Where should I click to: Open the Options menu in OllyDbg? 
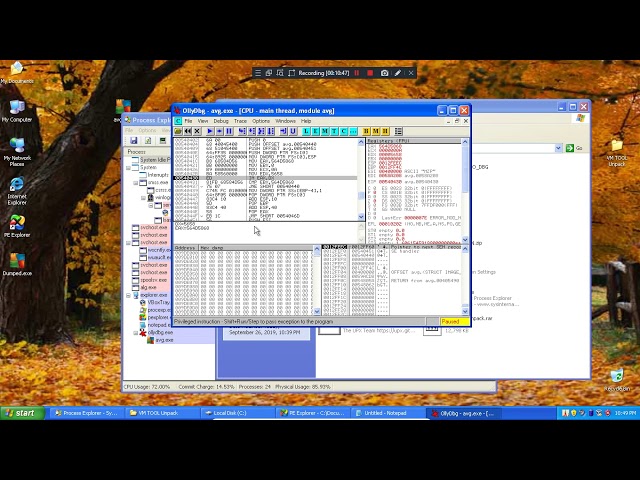pos(261,121)
